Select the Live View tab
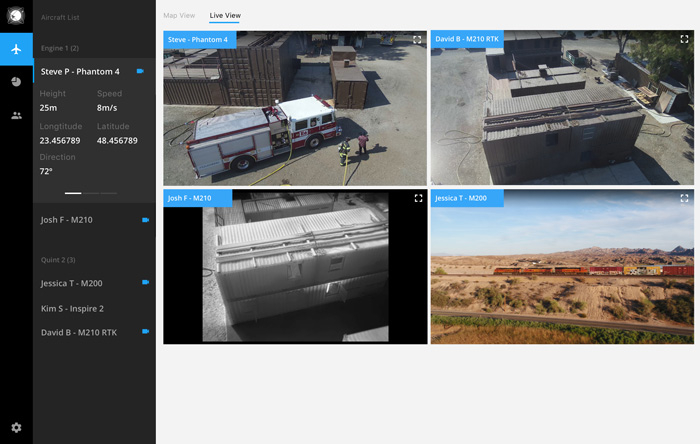700x444 pixels. click(225, 16)
